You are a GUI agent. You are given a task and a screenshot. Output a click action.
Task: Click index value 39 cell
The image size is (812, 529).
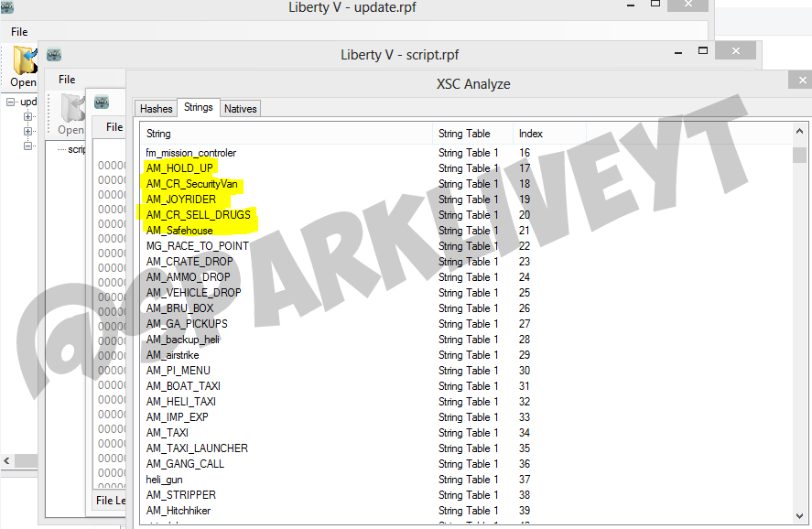525,511
